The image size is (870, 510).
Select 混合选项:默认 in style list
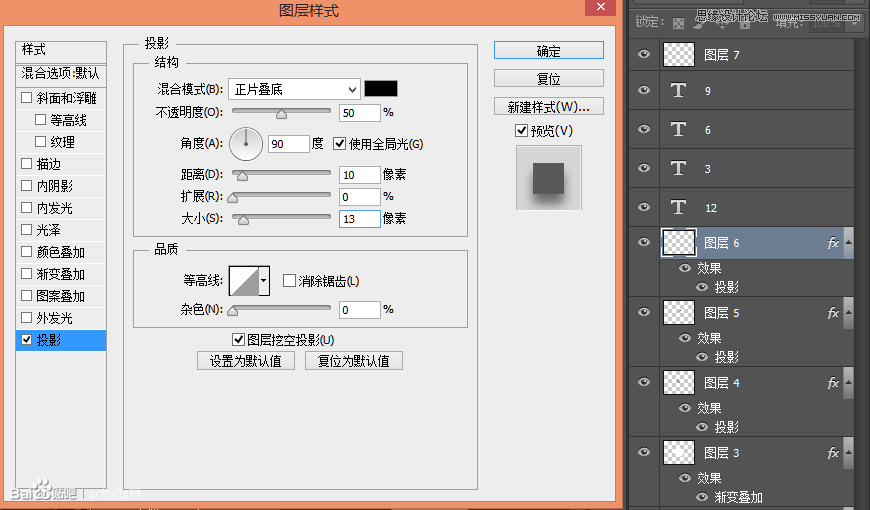pos(61,73)
